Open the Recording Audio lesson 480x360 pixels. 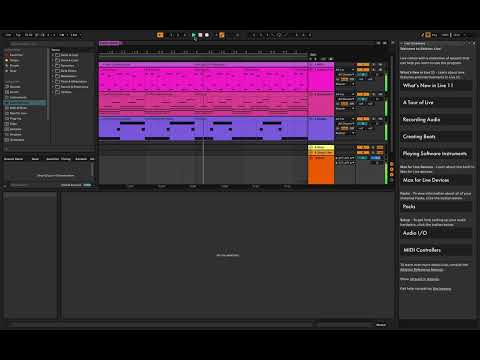[x=436, y=119]
